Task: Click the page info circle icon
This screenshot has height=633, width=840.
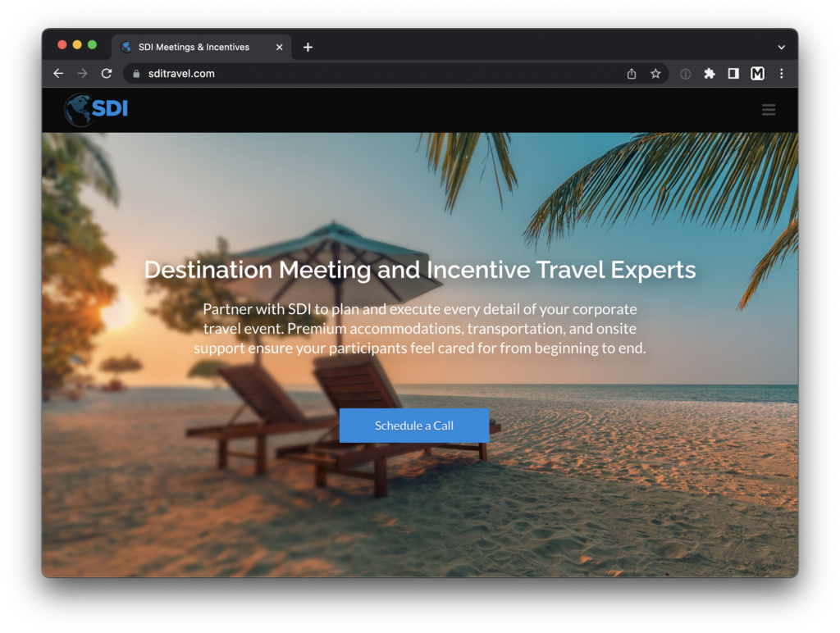Action: point(685,73)
